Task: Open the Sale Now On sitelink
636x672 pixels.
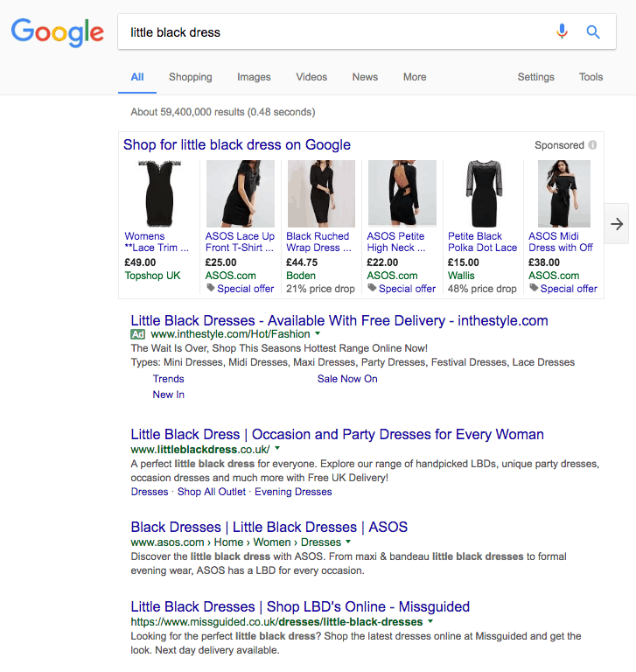Action: coord(347,379)
